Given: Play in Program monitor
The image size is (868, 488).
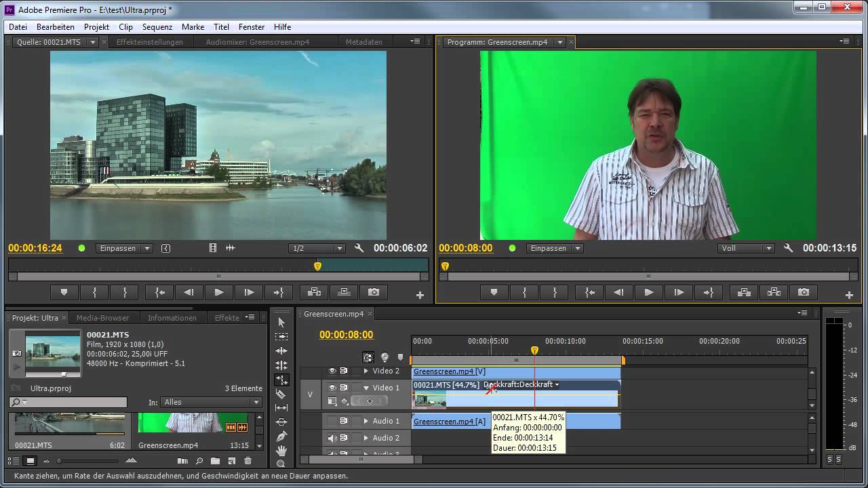Looking at the screenshot, I should click(x=649, y=292).
